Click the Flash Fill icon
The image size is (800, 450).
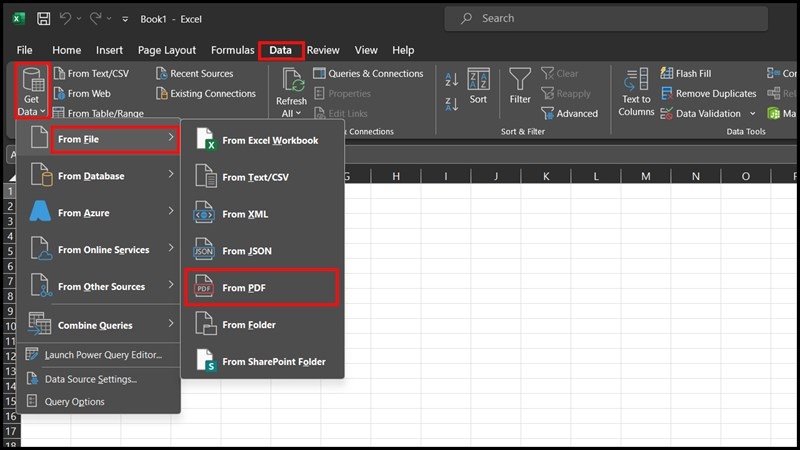tap(664, 73)
